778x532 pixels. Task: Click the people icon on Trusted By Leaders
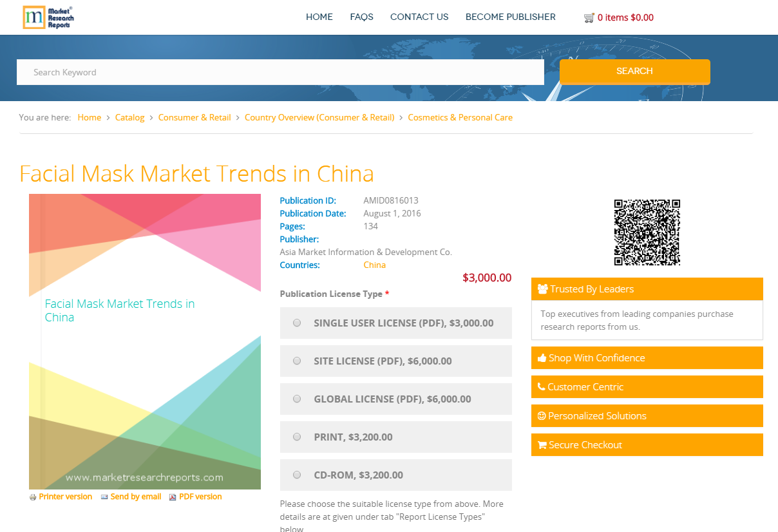542,289
